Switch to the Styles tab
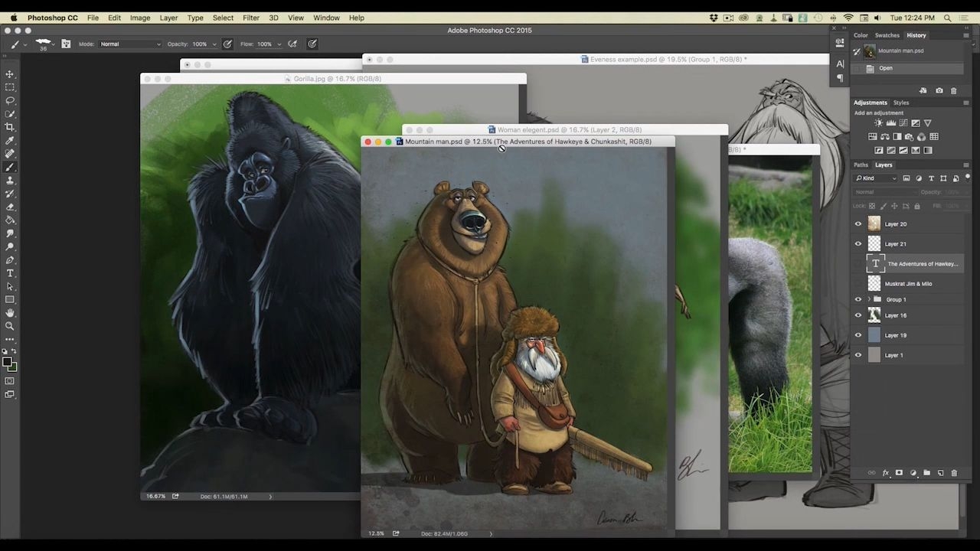This screenshot has height=551, width=980. (901, 103)
